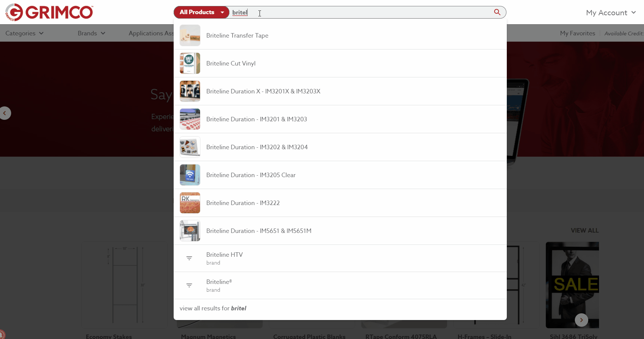View all results for britel

213,308
